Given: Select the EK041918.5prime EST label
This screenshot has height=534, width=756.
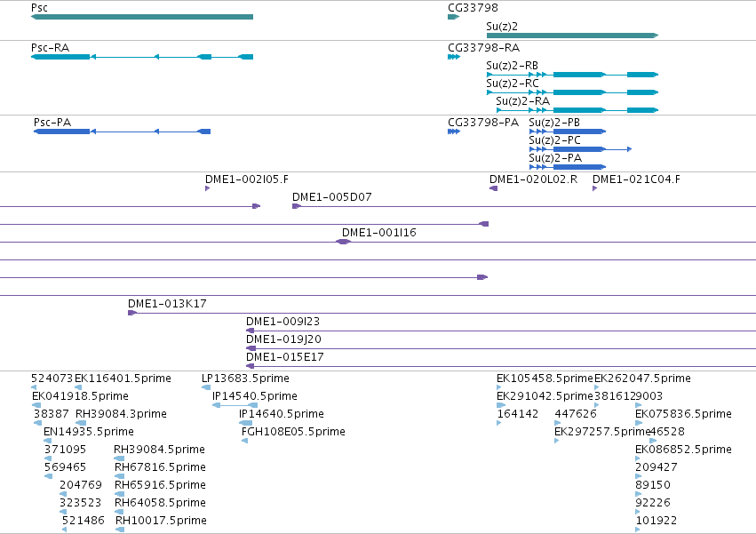Looking at the screenshot, I should tap(80, 396).
